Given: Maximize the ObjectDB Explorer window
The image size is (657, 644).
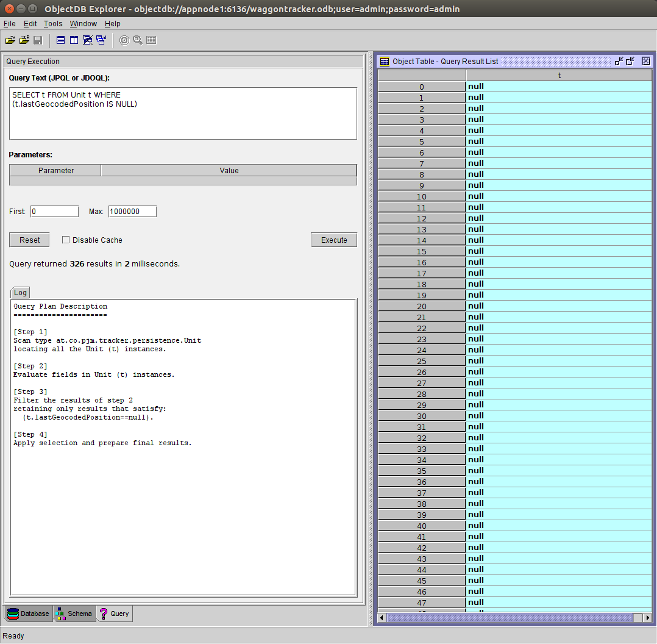Looking at the screenshot, I should [33, 9].
